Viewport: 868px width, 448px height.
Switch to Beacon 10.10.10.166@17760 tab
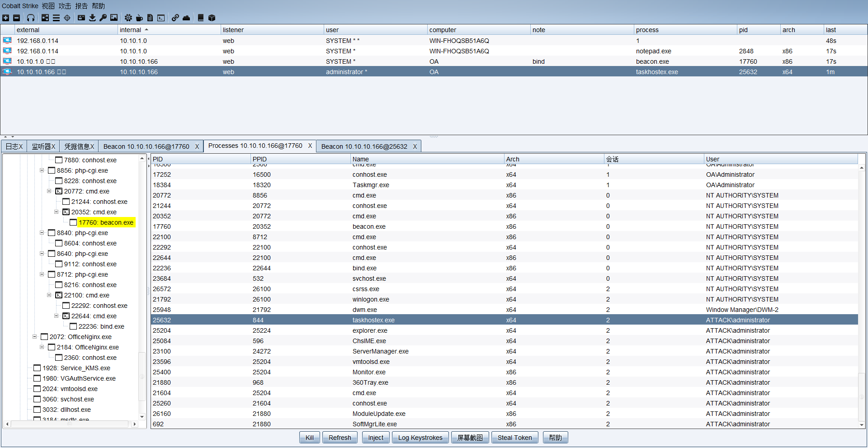click(146, 146)
